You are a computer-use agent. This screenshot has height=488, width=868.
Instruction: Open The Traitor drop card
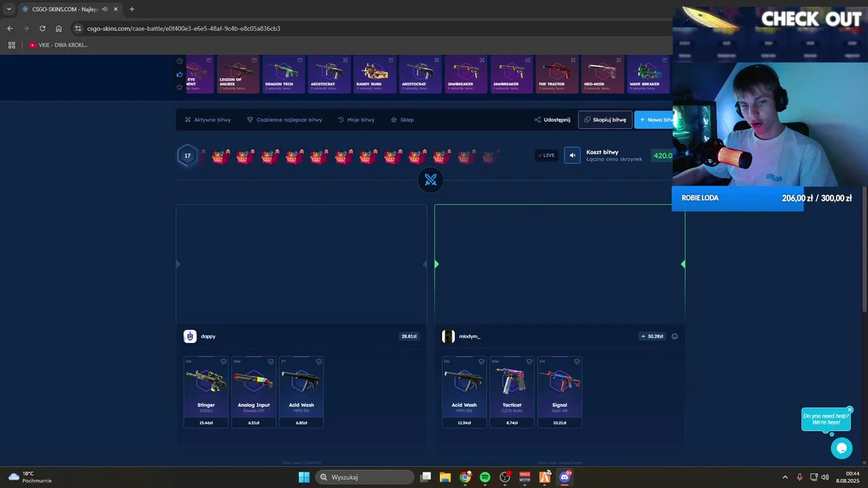pos(557,75)
